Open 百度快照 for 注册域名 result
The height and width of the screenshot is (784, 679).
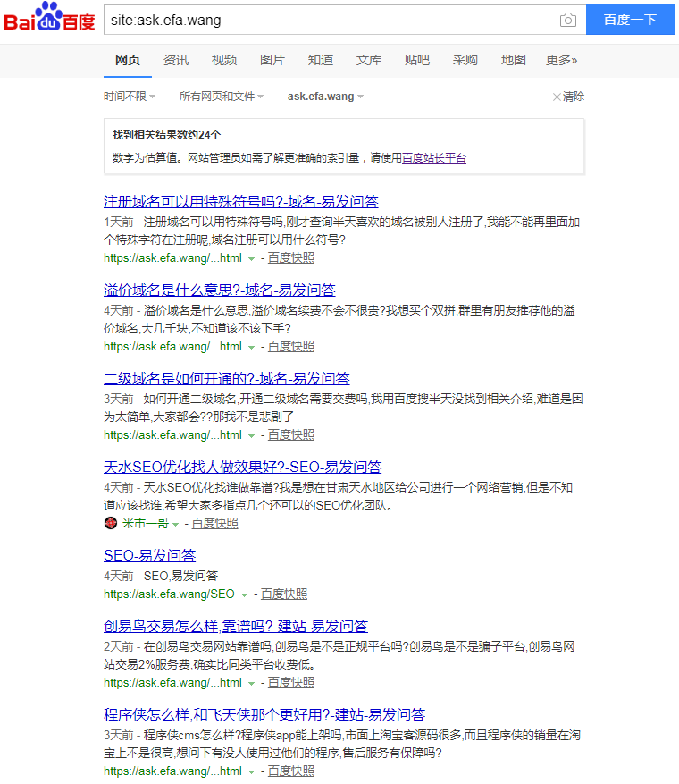click(x=291, y=258)
